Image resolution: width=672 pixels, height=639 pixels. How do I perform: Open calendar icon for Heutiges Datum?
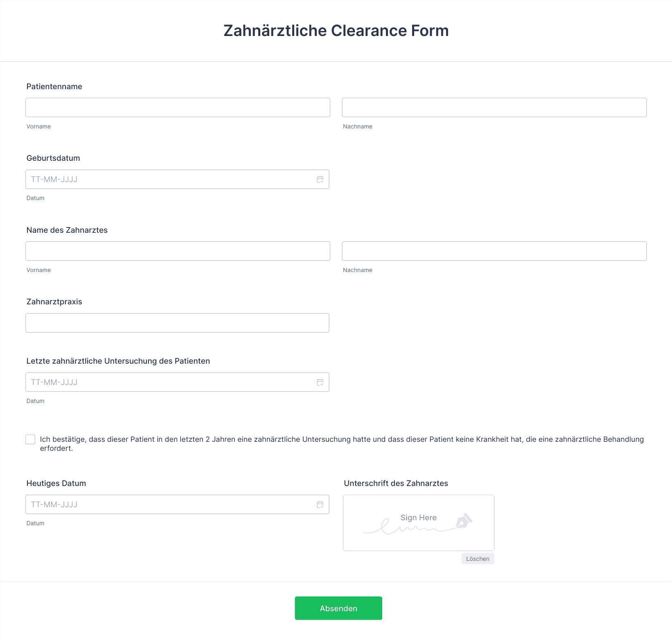pyautogui.click(x=320, y=504)
